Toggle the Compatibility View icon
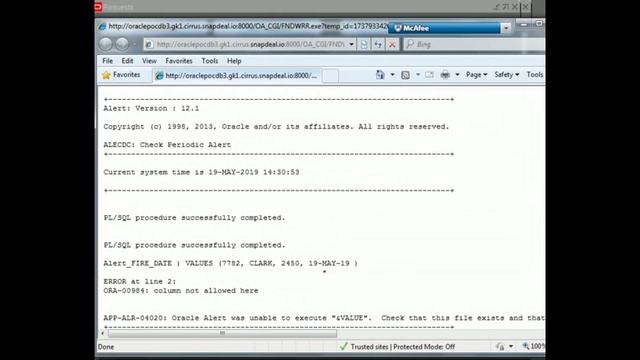Screen dimensions: 640x360 (x=364, y=44)
